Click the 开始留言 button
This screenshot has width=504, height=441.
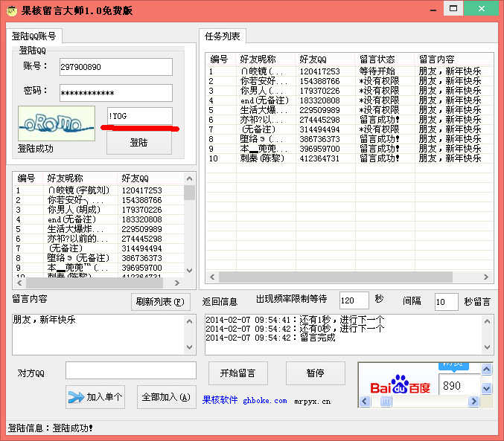238,373
